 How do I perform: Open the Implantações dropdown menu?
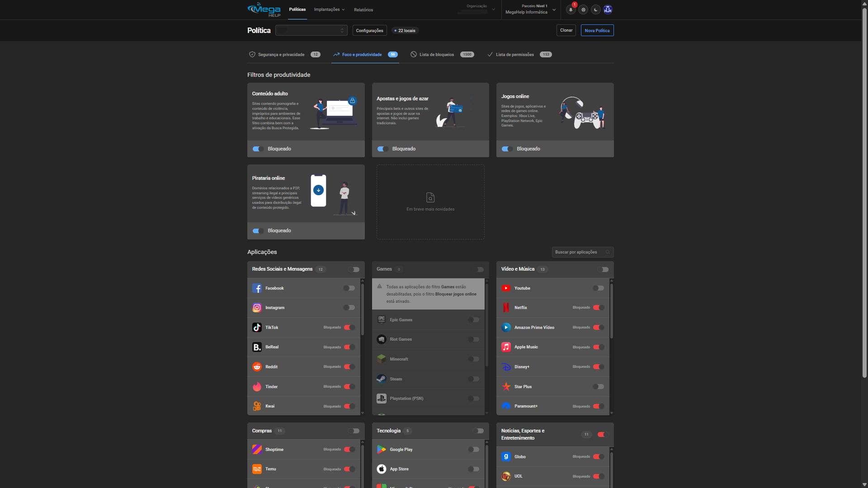tap(330, 9)
